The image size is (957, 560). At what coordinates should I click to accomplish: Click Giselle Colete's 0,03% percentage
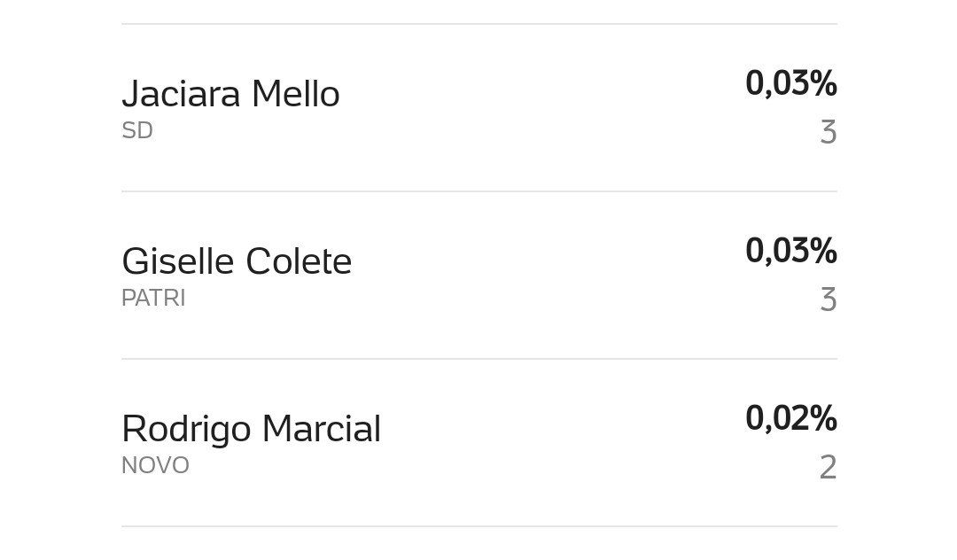coord(791,251)
